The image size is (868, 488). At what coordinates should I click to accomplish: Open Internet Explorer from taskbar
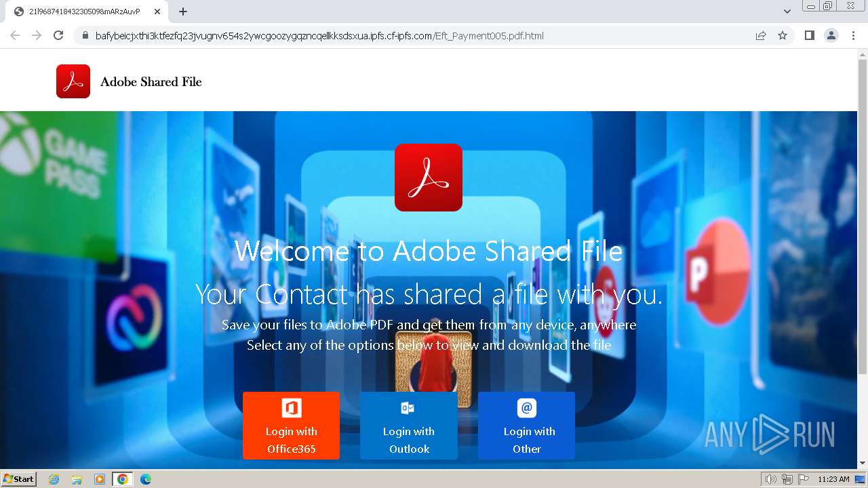[54, 479]
